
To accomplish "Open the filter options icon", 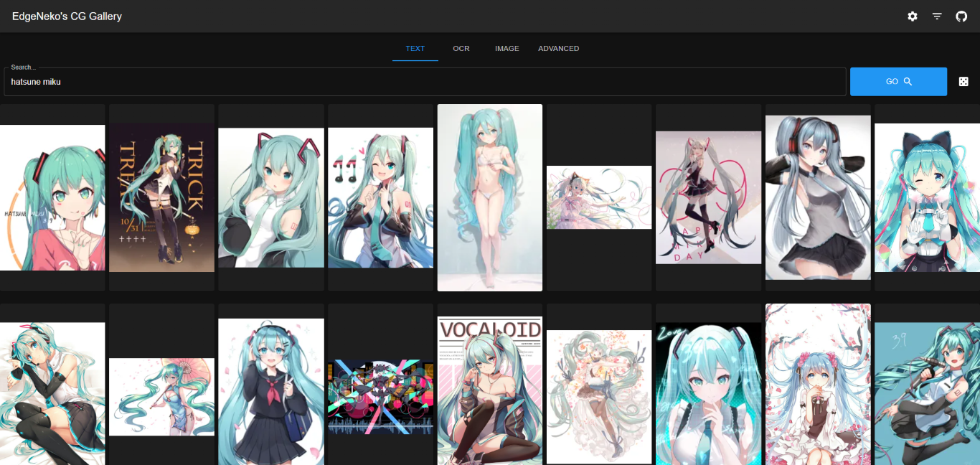I will 937,16.
